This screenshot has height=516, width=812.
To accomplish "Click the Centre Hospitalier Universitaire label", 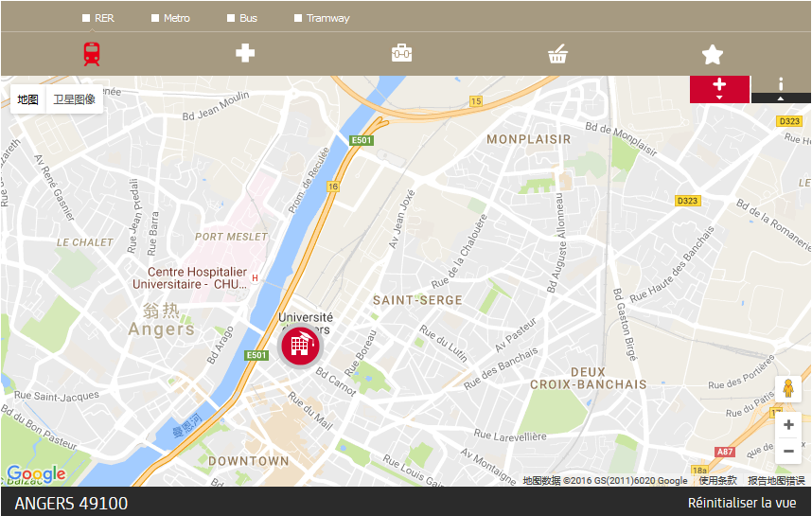I will (190, 277).
